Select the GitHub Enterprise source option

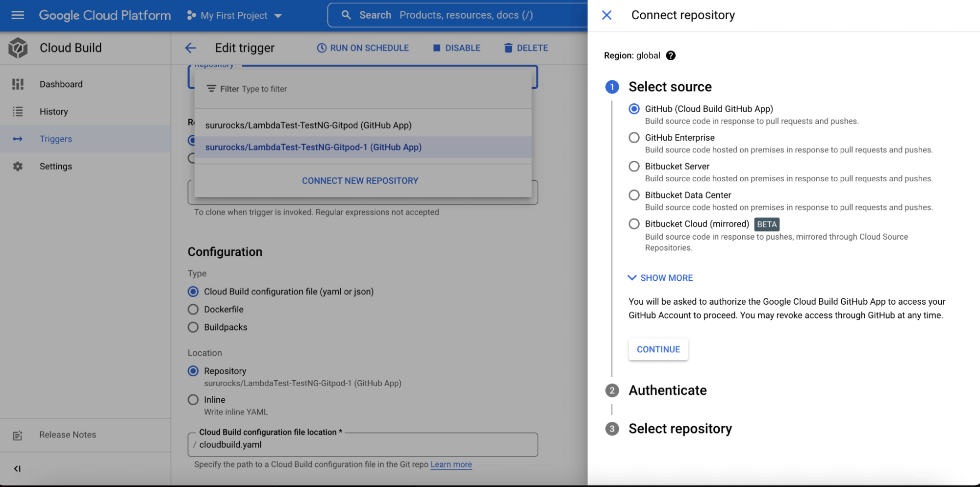click(634, 138)
